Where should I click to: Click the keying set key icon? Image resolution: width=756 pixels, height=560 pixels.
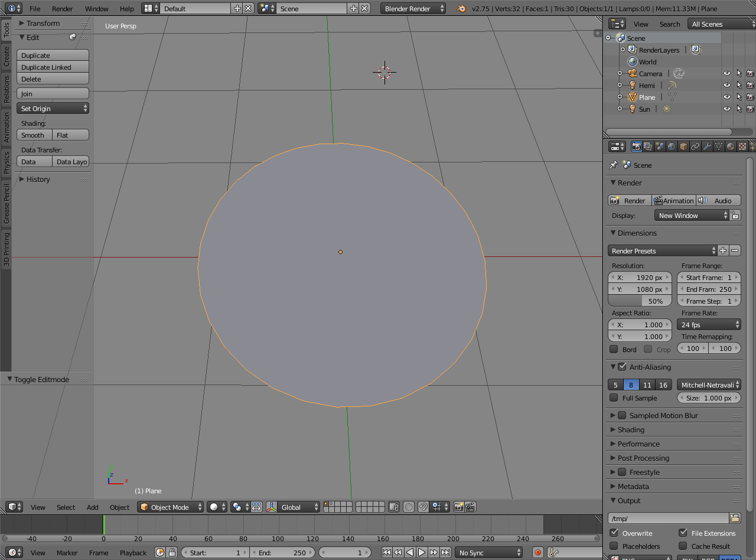point(553,552)
